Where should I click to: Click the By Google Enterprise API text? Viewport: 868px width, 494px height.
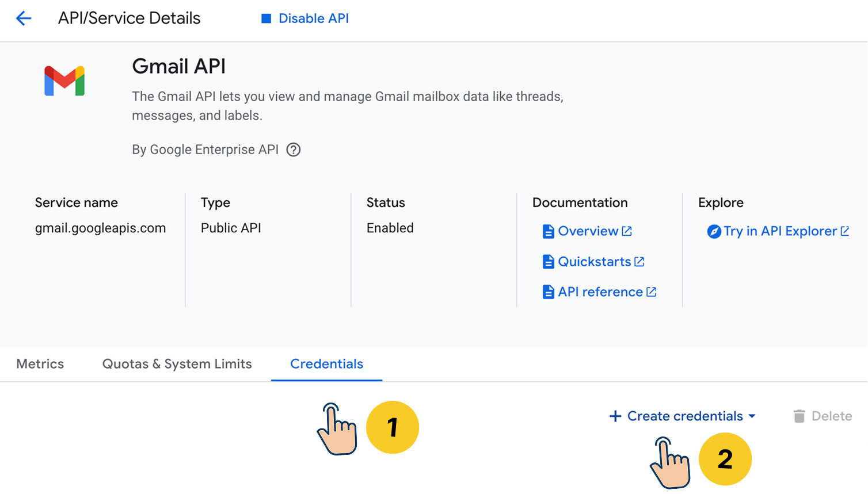pos(205,150)
